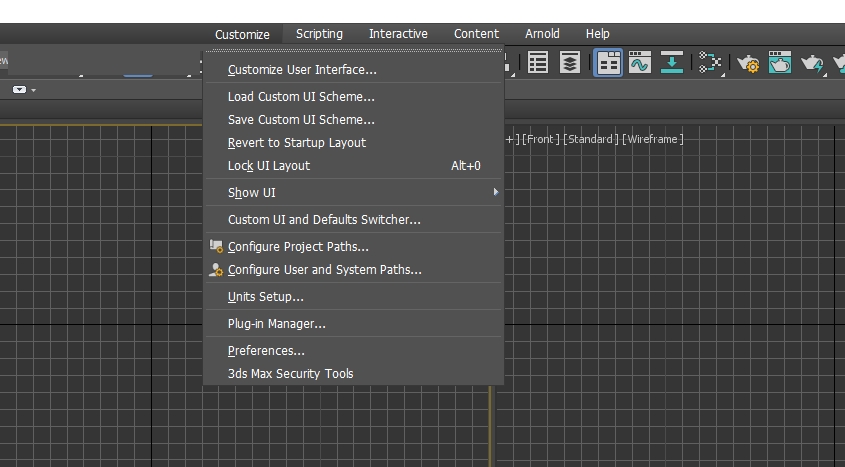Open the Wireframe shading viewport menu
The height and width of the screenshot is (467, 845).
(x=652, y=139)
